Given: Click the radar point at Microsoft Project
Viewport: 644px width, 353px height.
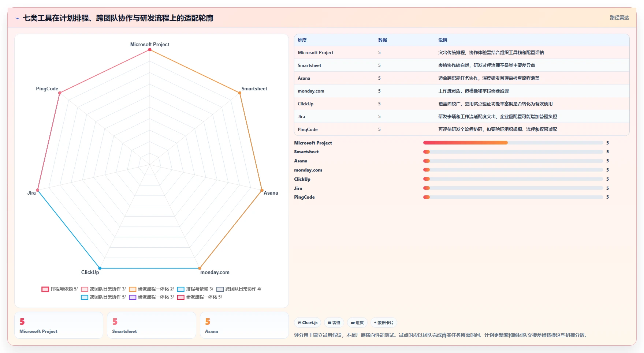Looking at the screenshot, I should 150,50.
